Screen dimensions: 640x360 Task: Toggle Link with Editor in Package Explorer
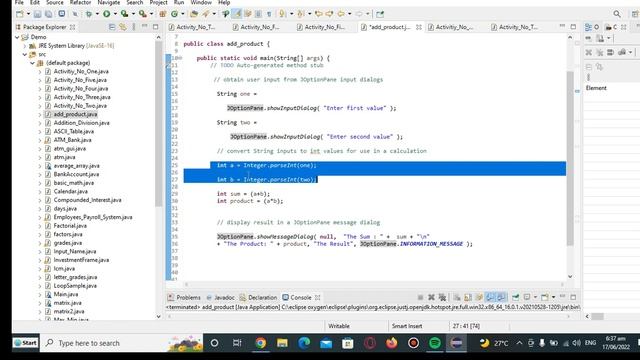coord(122,27)
